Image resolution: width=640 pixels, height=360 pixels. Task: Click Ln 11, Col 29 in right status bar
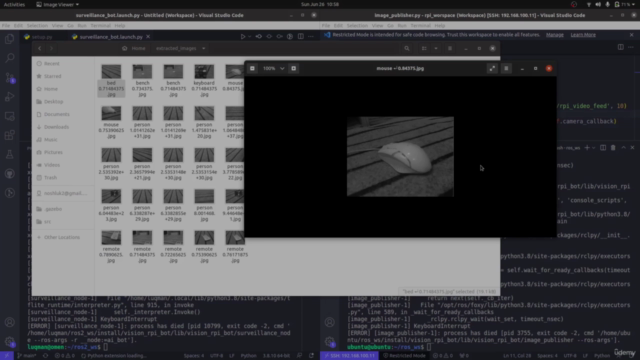click(x=516, y=356)
